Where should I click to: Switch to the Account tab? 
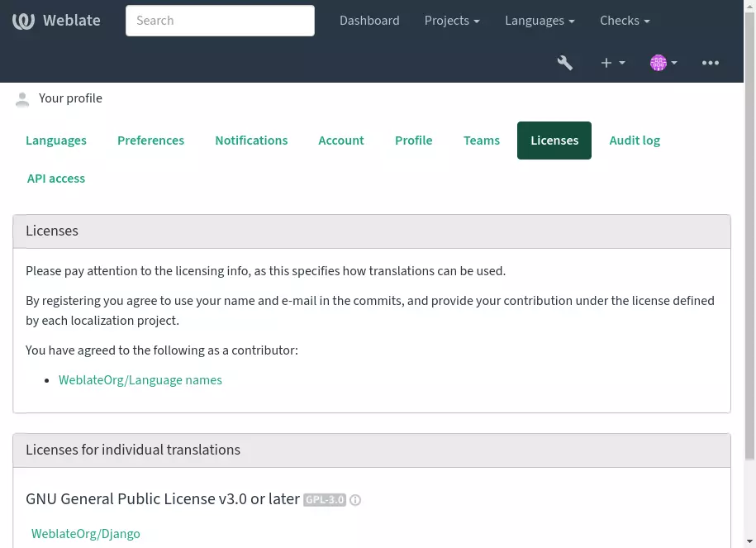[x=341, y=141]
